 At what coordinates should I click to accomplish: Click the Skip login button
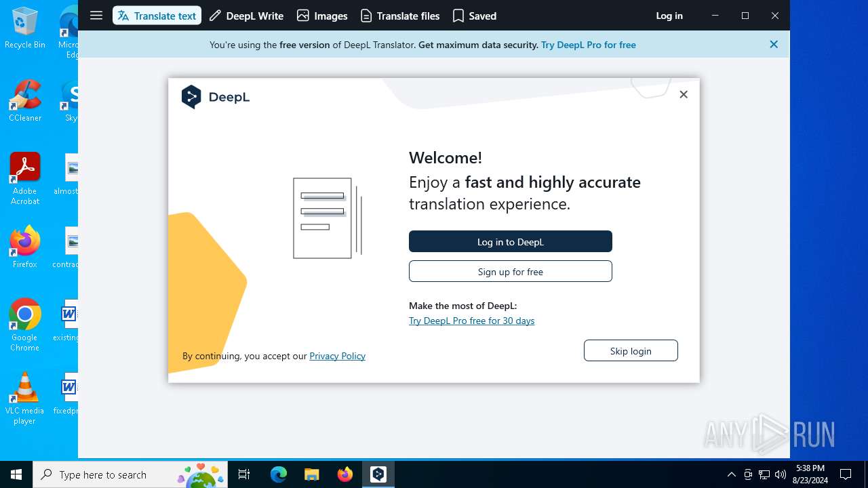(x=631, y=350)
